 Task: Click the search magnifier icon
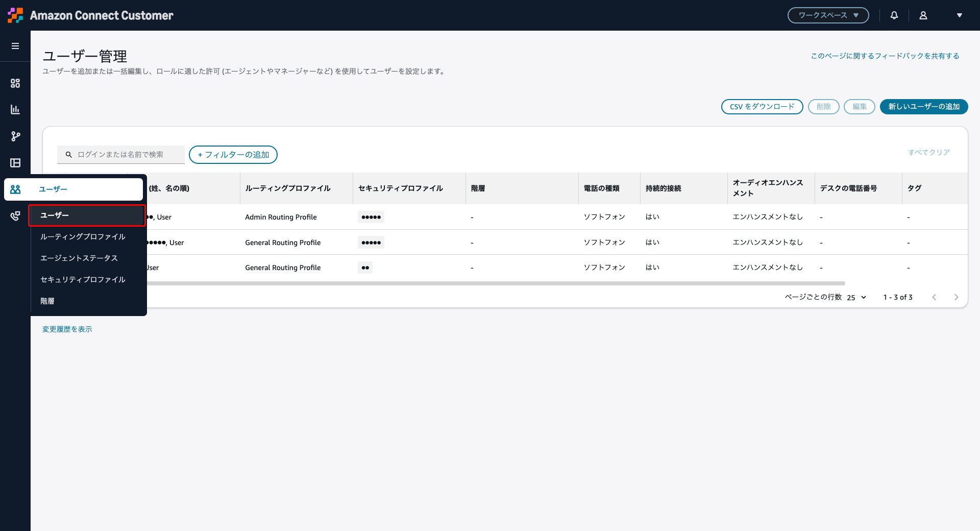69,155
